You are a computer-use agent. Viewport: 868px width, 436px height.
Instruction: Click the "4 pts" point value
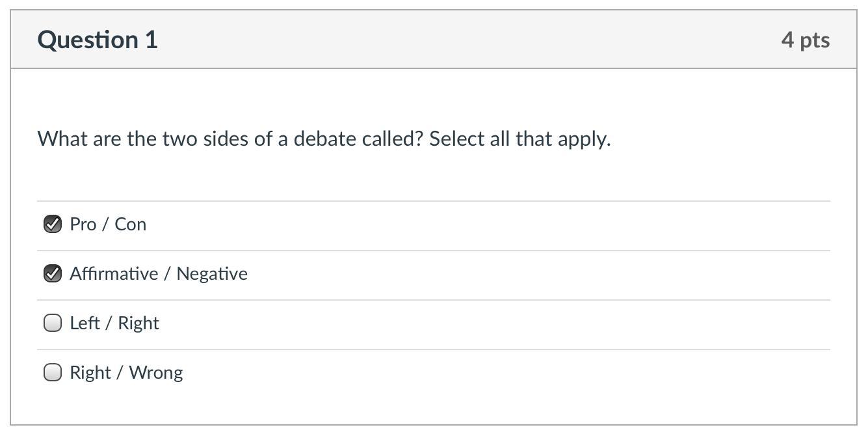pyautogui.click(x=805, y=40)
